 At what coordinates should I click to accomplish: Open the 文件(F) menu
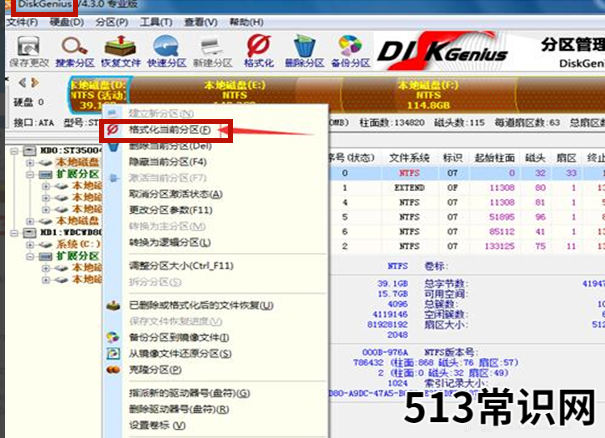pos(22,22)
